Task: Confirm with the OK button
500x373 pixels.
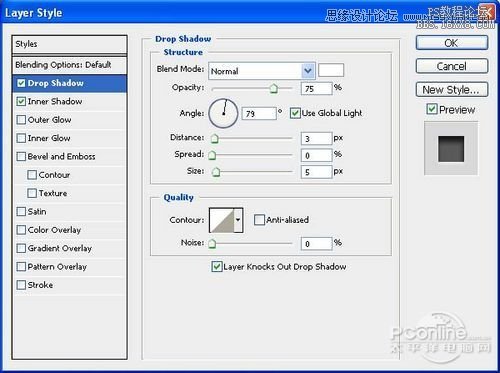Action: pos(452,43)
